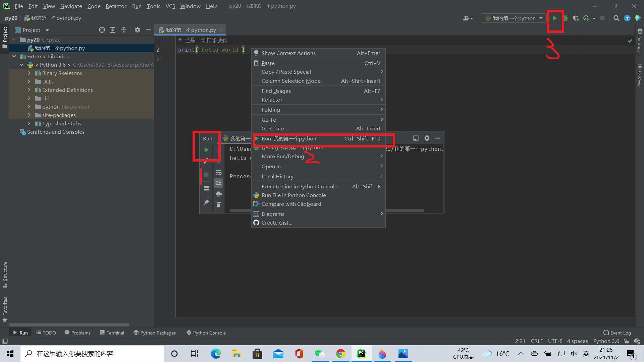Click the green Run button in top toolbar
Viewport: 644px width, 362px height.
click(554, 18)
